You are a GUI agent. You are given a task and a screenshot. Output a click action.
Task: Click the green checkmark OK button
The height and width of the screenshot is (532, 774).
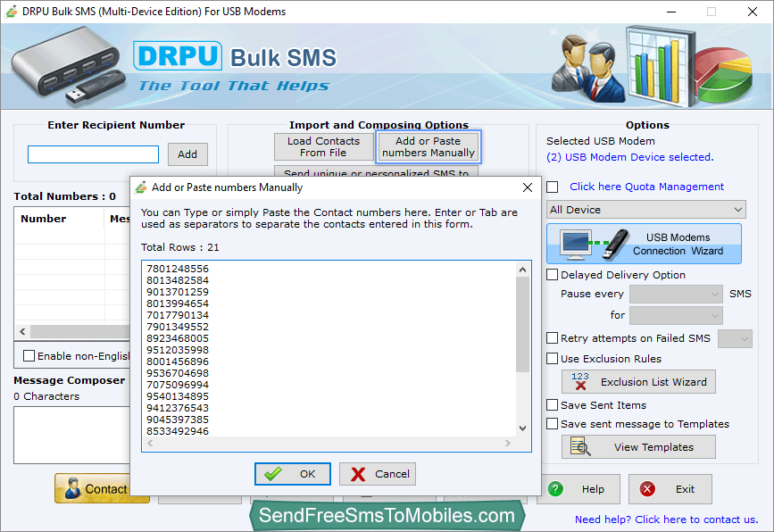292,474
